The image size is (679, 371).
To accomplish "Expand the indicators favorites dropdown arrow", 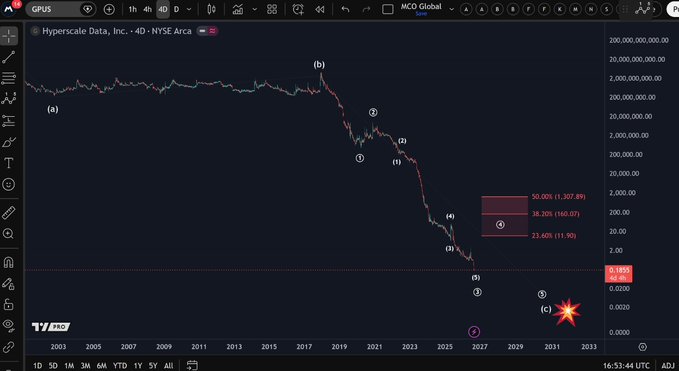I will (x=255, y=9).
